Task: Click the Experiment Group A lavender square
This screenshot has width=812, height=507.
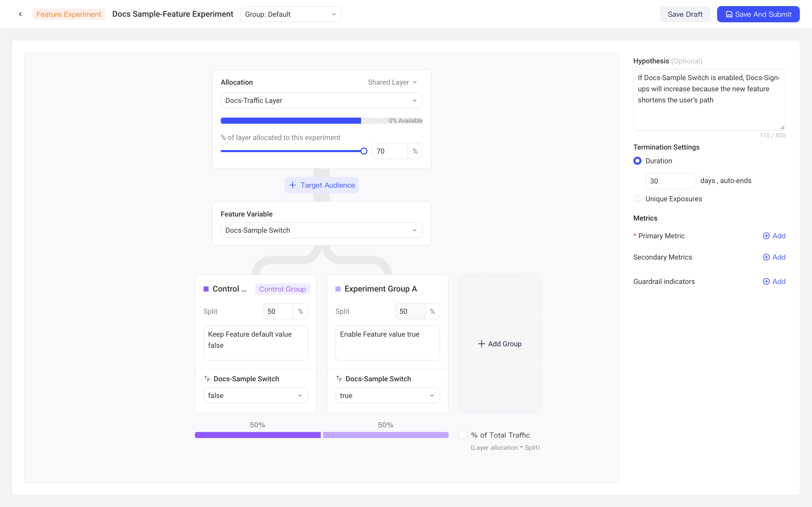Action: click(x=338, y=289)
